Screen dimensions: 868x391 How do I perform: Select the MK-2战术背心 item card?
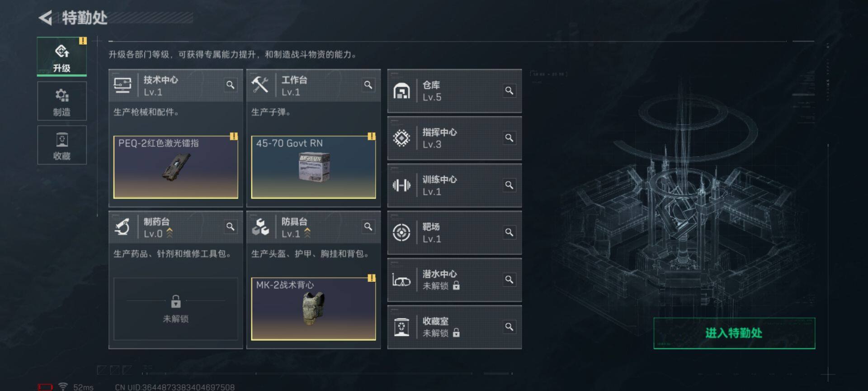coord(314,309)
